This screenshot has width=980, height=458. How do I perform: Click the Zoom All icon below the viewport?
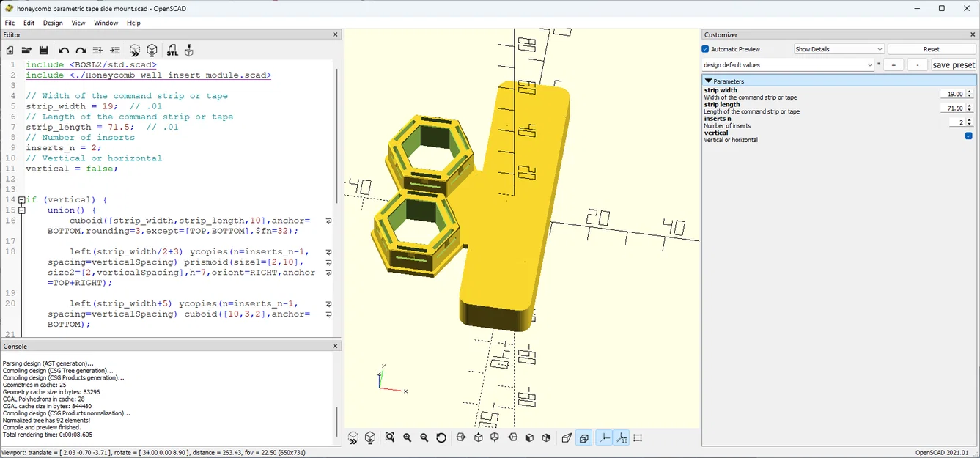pyautogui.click(x=388, y=437)
